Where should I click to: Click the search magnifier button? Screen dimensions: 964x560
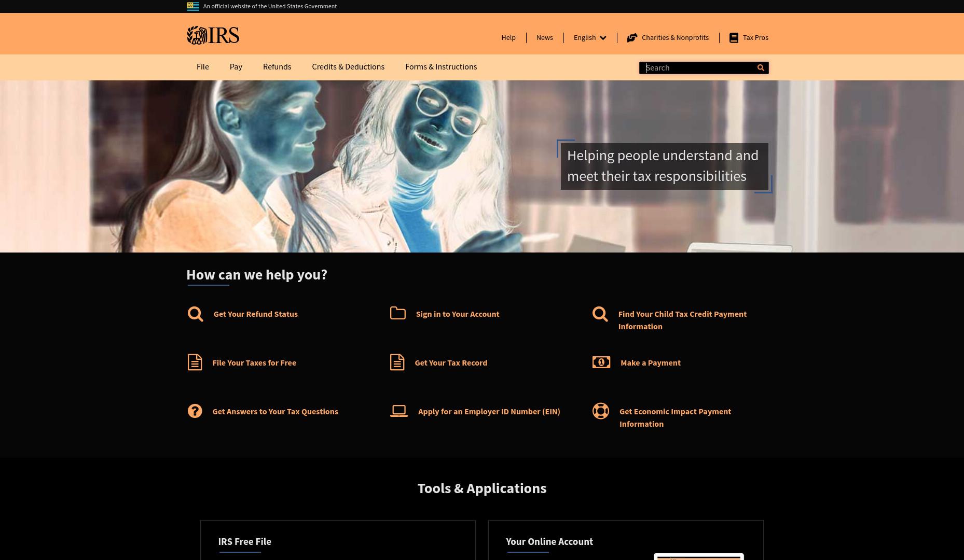761,67
